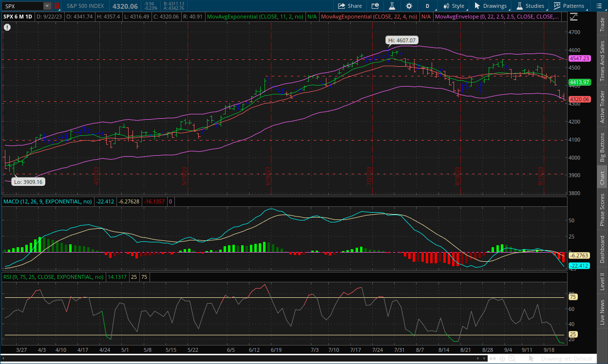This screenshot has width=608, height=364.
Task: Open the Style menu
Action: pos(454,6)
